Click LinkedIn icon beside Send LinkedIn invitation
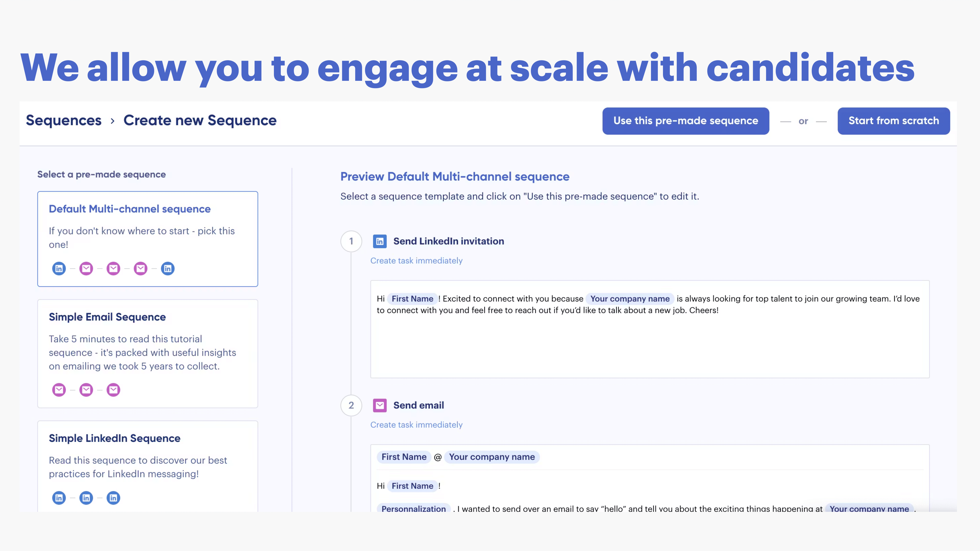The width and height of the screenshot is (980, 551). pos(380,241)
